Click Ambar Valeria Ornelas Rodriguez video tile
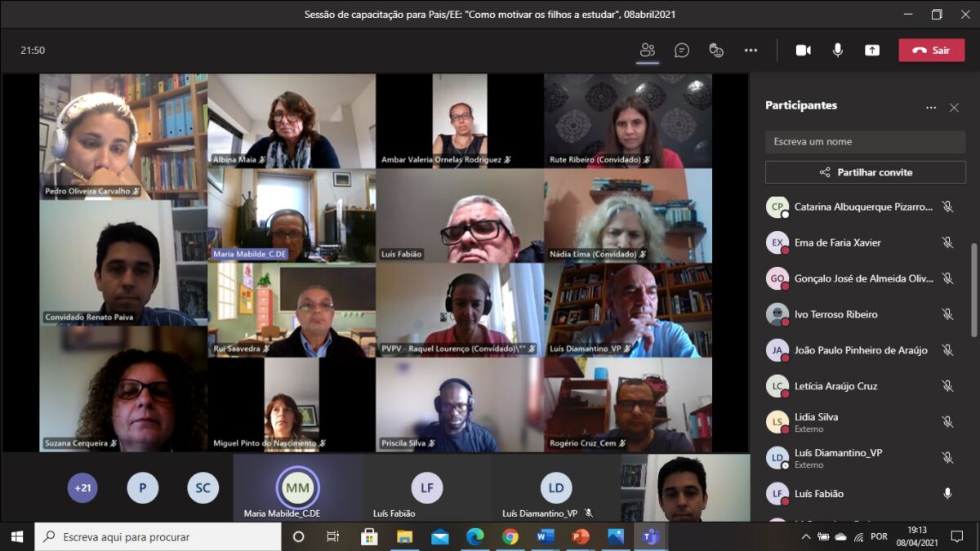 pyautogui.click(x=460, y=121)
